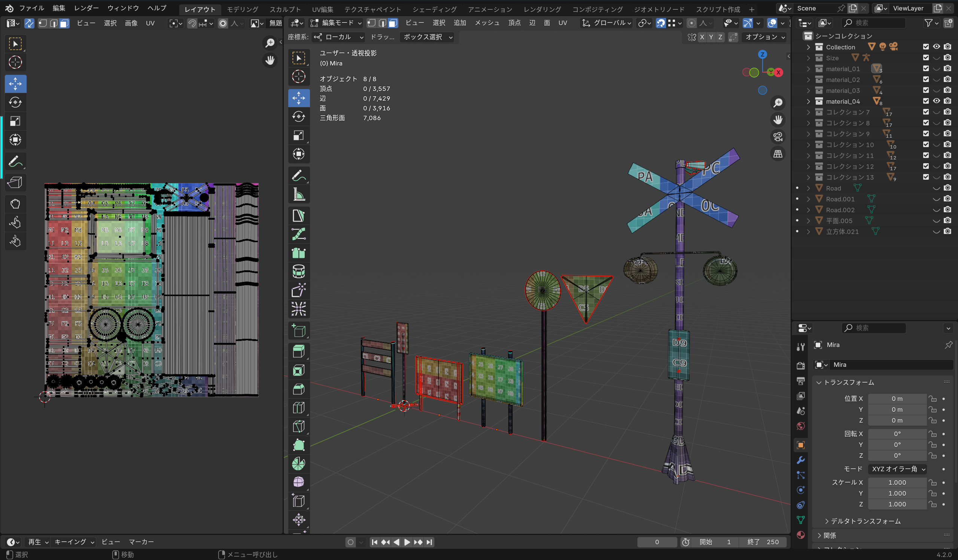
Task: Click the Rotate tool in 3D viewport
Action: tap(298, 117)
